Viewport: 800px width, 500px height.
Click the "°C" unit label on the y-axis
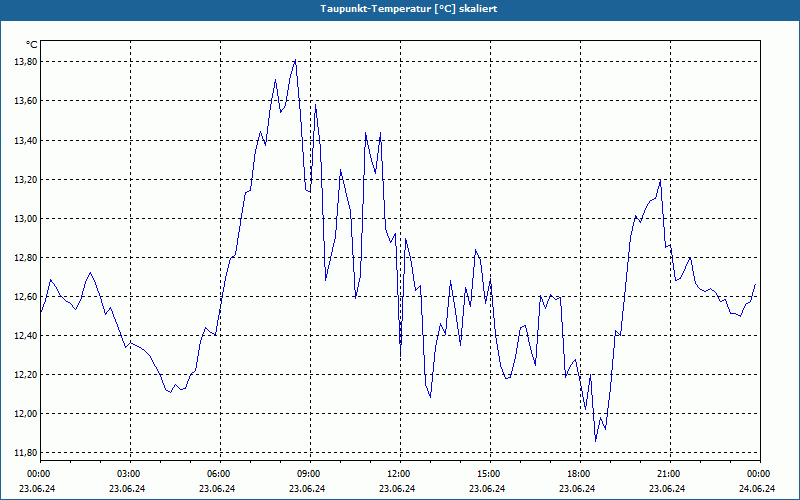pyautogui.click(x=32, y=45)
